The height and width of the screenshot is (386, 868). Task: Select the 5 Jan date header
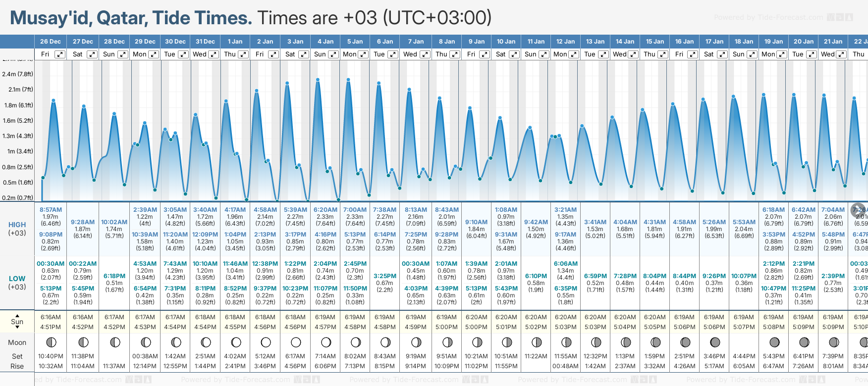click(355, 42)
